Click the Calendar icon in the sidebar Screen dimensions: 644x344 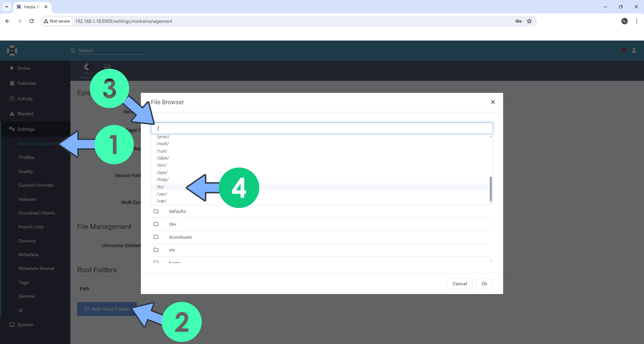[12, 83]
